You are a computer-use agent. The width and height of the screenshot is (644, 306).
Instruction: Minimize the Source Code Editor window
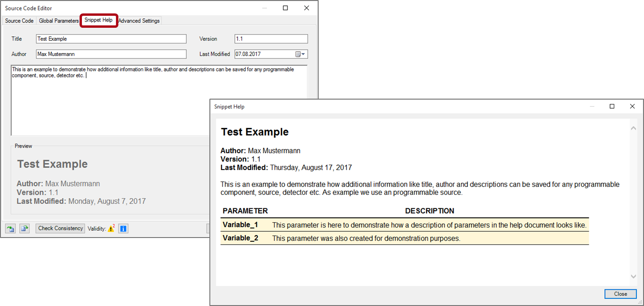(x=264, y=8)
